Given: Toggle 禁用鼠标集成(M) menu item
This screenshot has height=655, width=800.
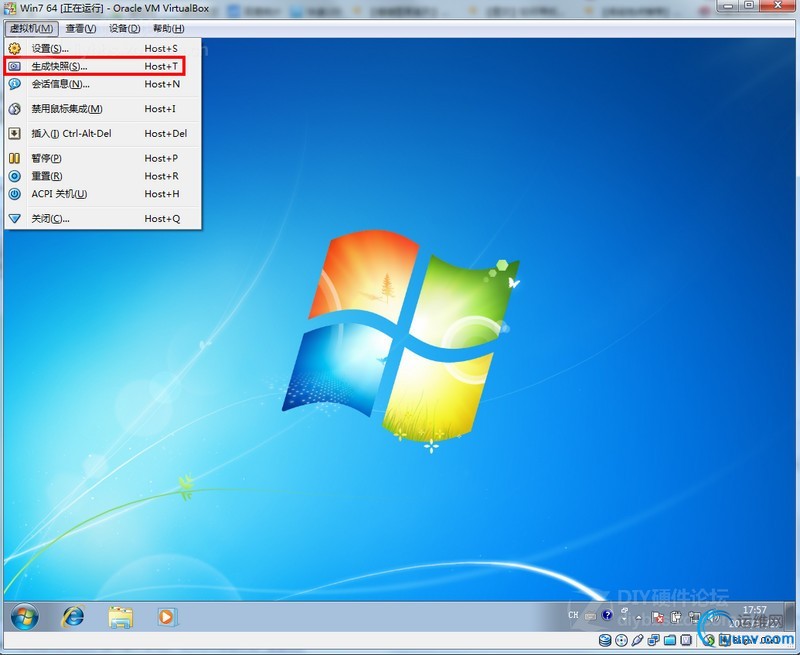Looking at the screenshot, I should (x=103, y=109).
